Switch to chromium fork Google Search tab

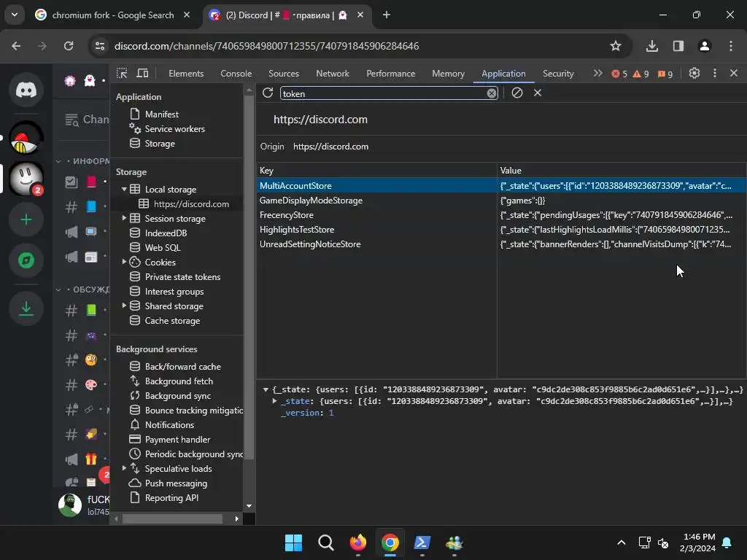click(113, 15)
